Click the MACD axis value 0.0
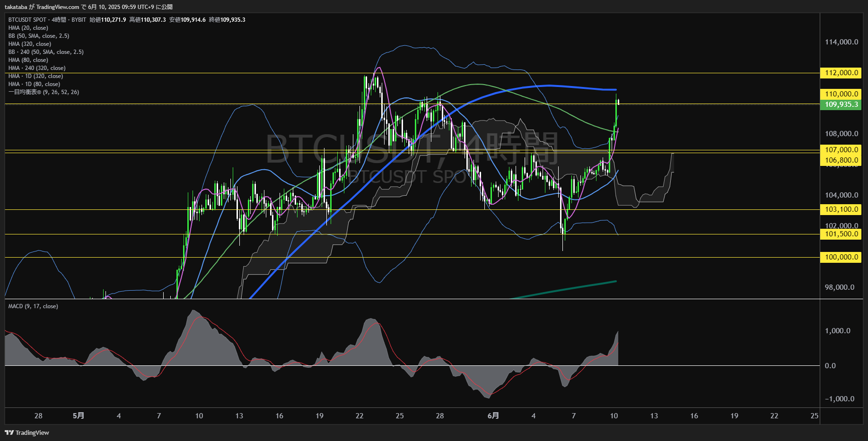This screenshot has width=868, height=441. click(830, 366)
